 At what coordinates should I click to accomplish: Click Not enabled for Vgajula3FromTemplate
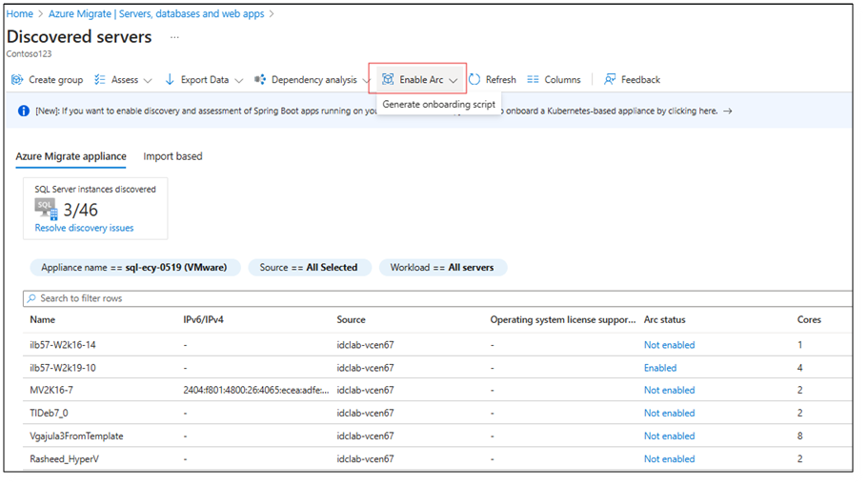click(x=669, y=436)
